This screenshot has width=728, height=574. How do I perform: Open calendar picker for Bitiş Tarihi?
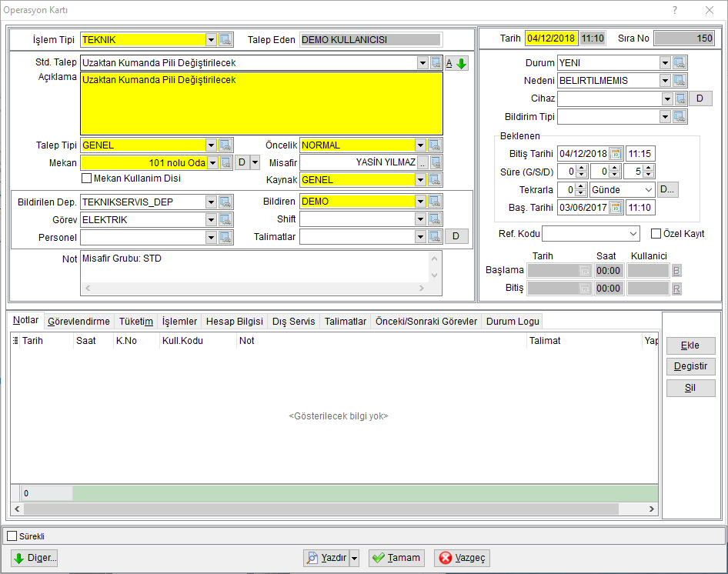pyautogui.click(x=616, y=154)
